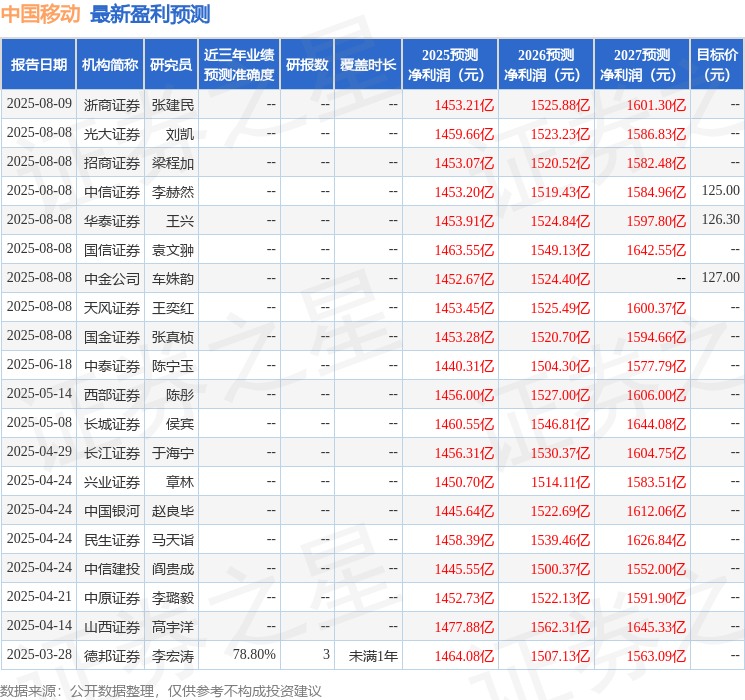
Task: Click analyst name 李宏涛
Action: pos(173,656)
